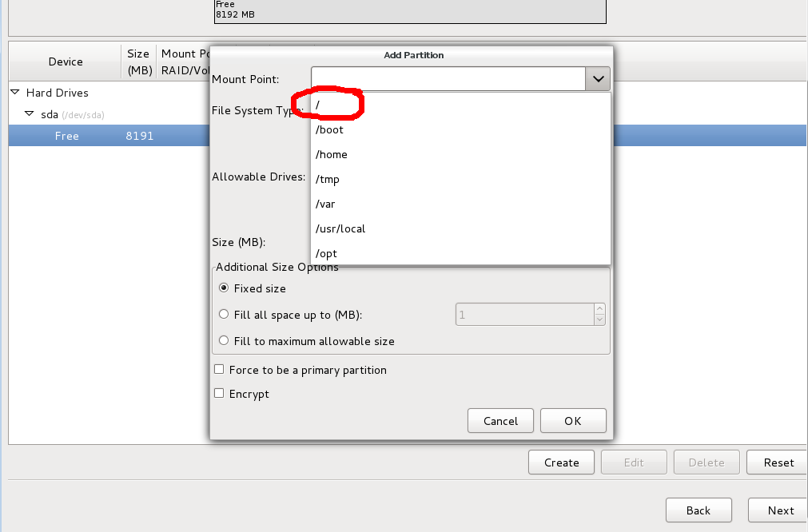
Task: Click OK to add the partition
Action: [x=573, y=420]
